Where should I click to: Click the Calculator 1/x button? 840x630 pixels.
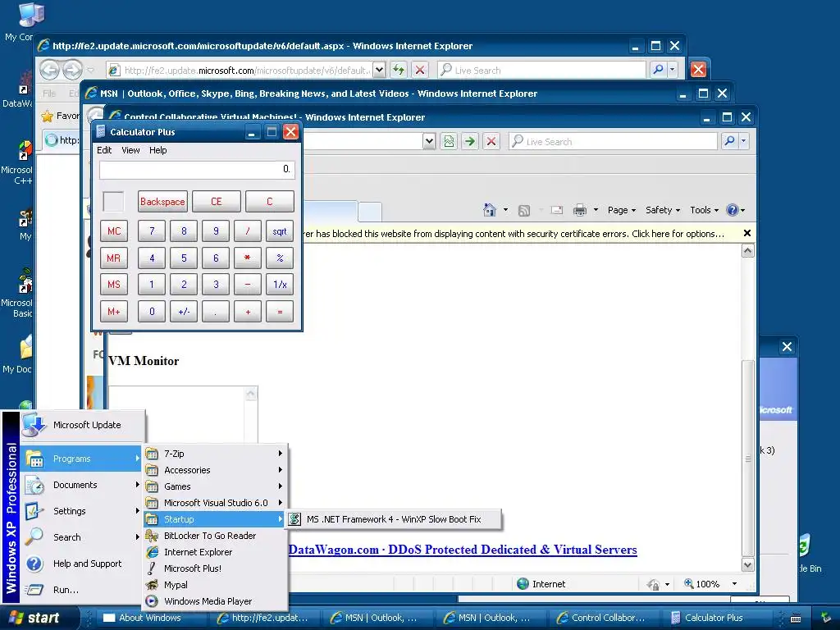(280, 285)
